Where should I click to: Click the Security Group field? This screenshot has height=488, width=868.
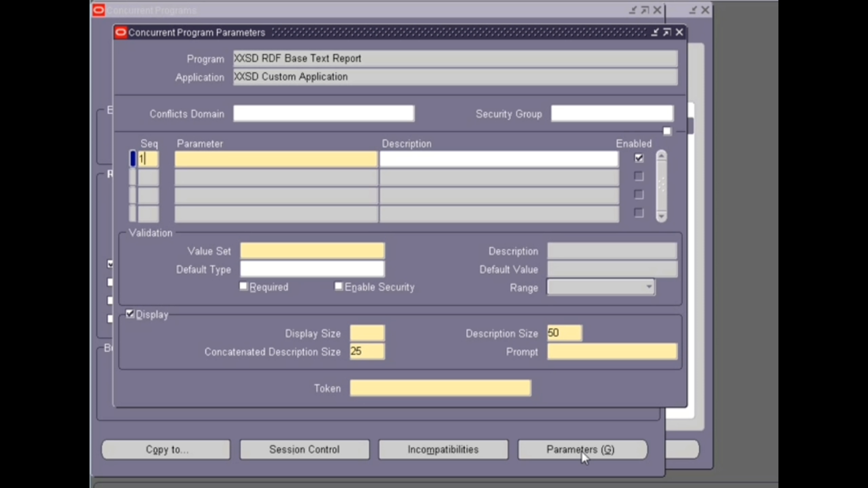coord(612,113)
